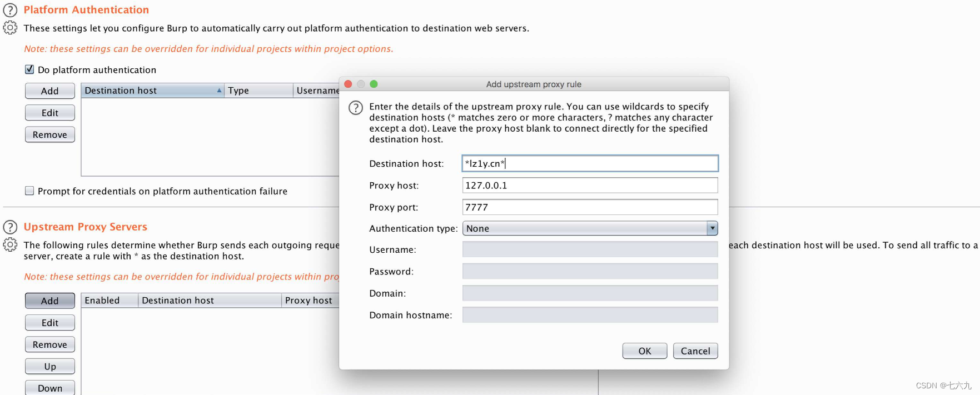Click Up button to reorder proxy rule
Screen dimensions: 980x395
coord(50,367)
